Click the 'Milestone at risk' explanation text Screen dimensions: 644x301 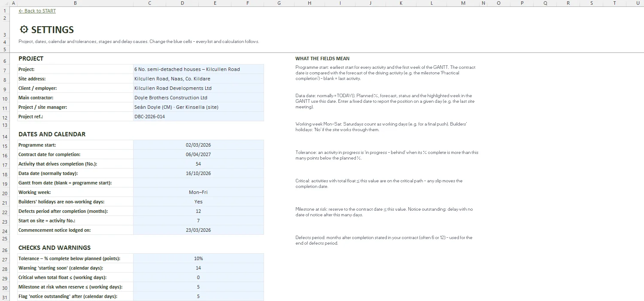384,212
